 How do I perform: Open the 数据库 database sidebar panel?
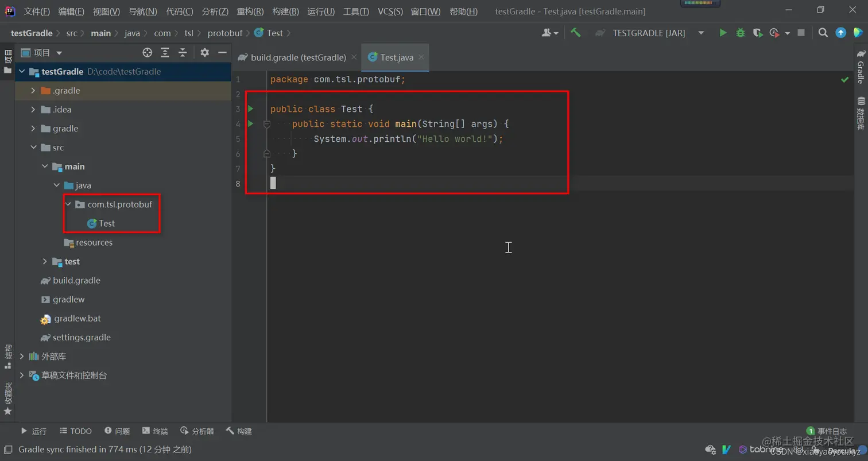pyautogui.click(x=861, y=113)
